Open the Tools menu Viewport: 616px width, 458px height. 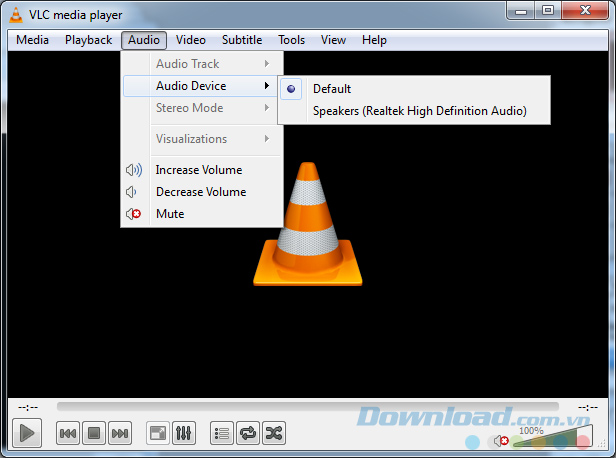point(292,40)
